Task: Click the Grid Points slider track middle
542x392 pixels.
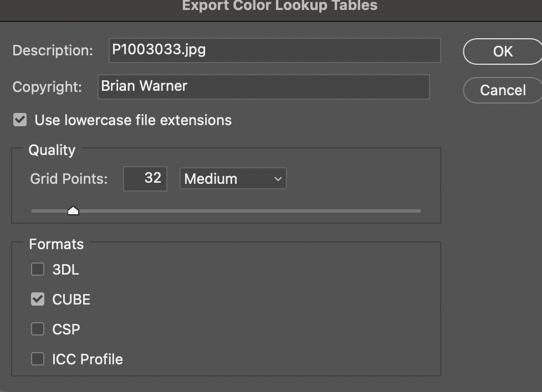Action: pos(226,211)
